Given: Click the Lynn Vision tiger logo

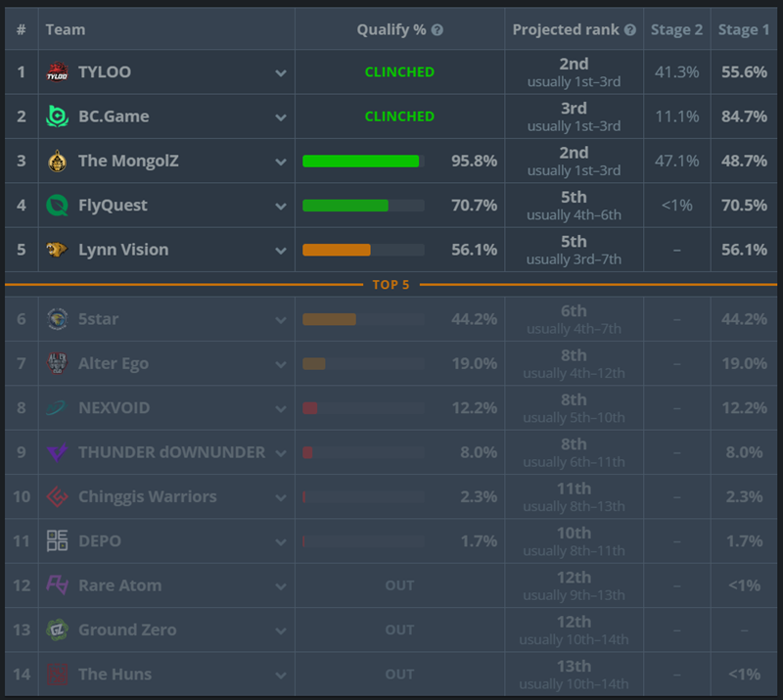Looking at the screenshot, I should pyautogui.click(x=57, y=250).
